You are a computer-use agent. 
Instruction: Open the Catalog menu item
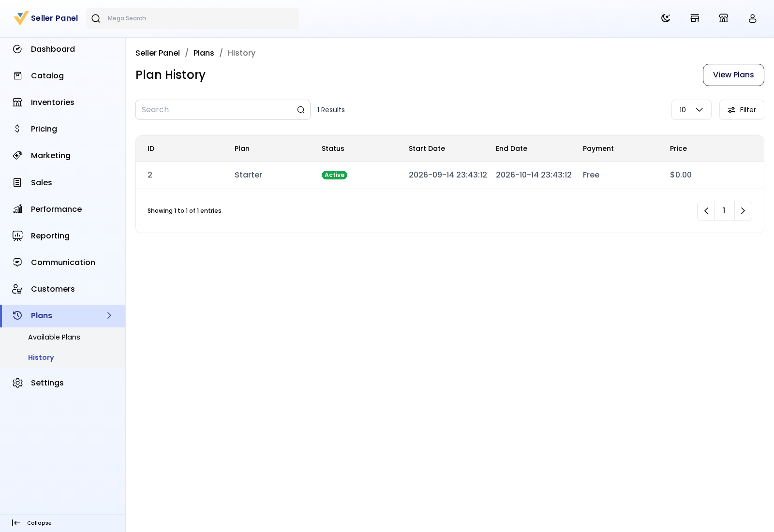[63, 76]
